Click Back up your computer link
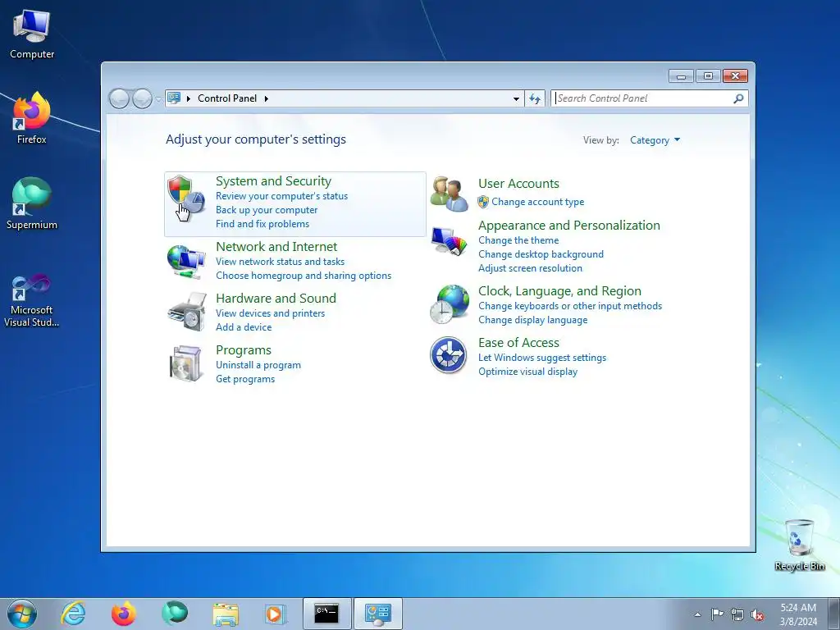Screen dimensions: 840x630 click(x=267, y=210)
